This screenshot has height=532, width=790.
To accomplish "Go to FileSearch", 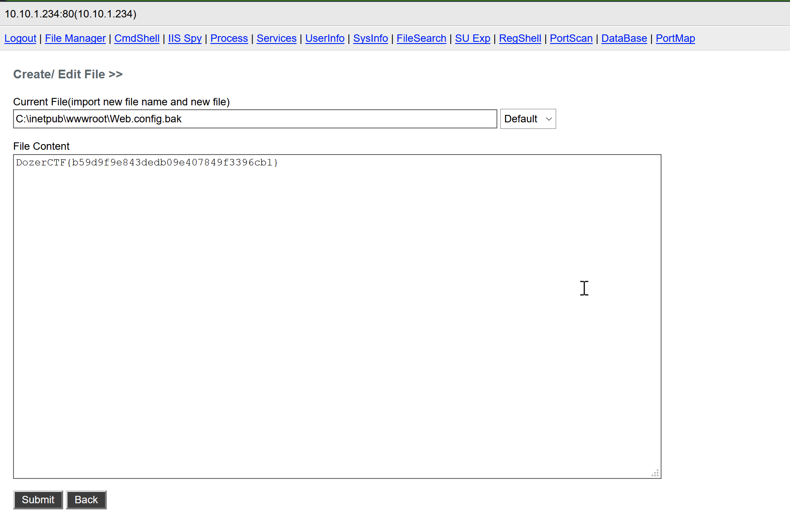I will pos(422,38).
